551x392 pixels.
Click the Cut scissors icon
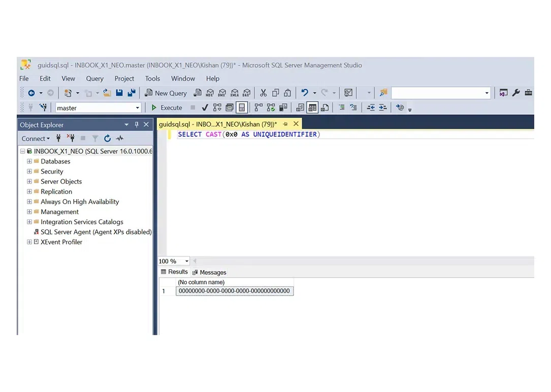263,93
